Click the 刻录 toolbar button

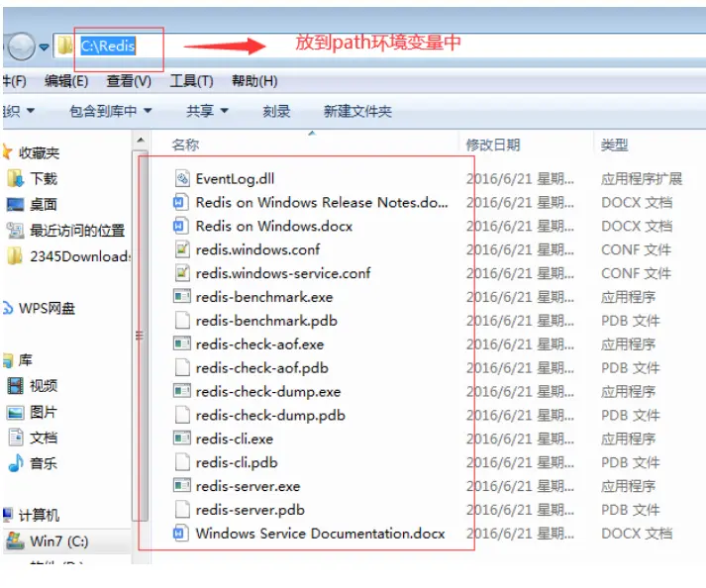point(276,111)
